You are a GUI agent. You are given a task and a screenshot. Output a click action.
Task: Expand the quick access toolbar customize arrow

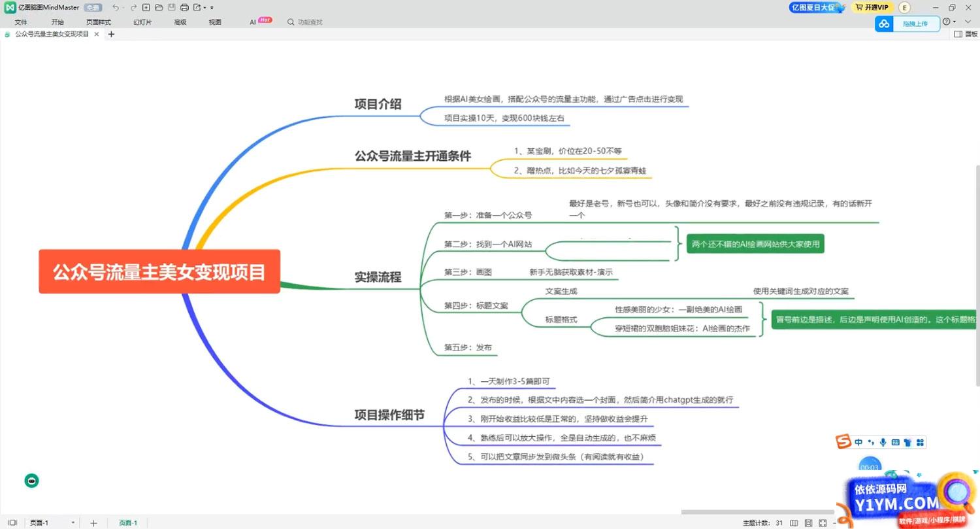coord(212,8)
